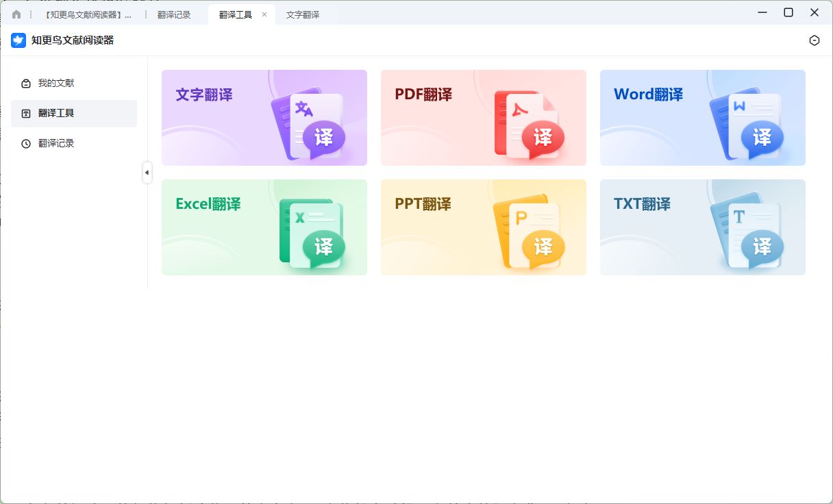Close the application window
Viewport: 833px width, 504px height.
815,12
